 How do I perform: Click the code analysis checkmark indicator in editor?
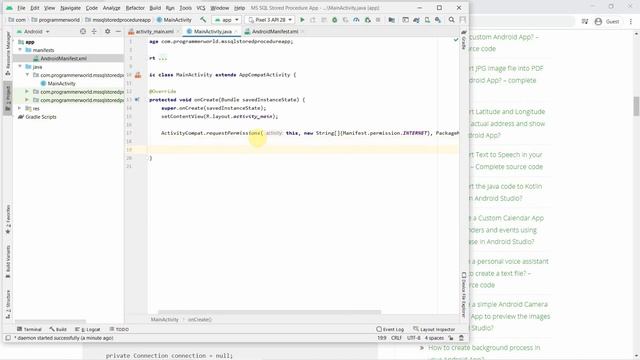[456, 40]
